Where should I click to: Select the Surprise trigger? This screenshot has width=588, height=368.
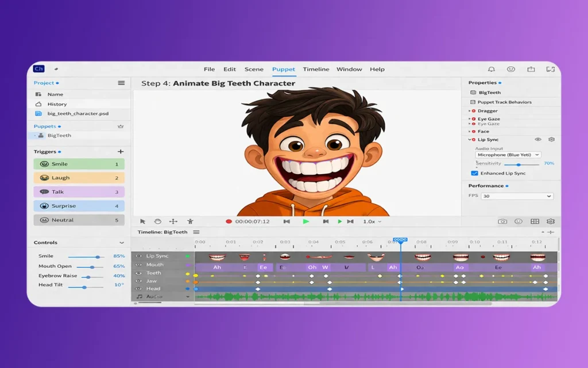79,206
